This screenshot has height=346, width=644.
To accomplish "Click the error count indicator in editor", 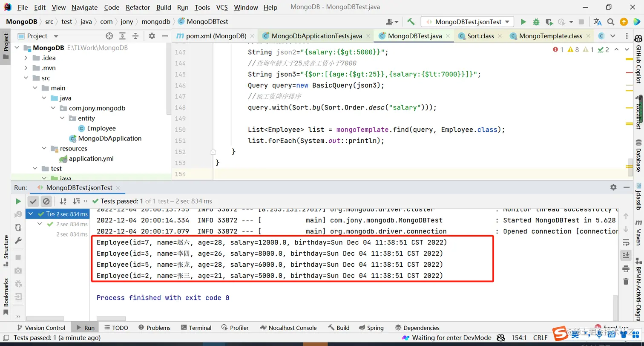I will 558,50.
